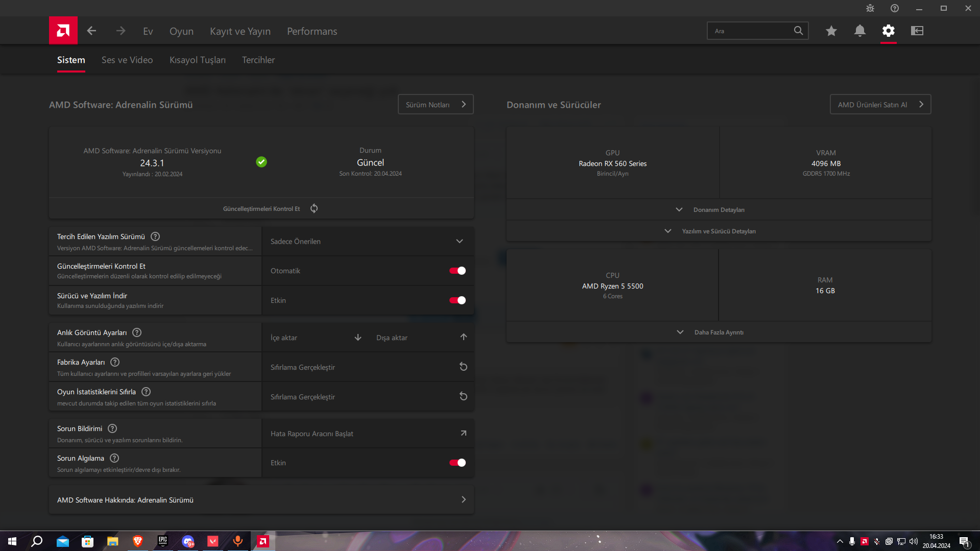This screenshot has width=980, height=551.
Task: Switch to Ses ve Video tab
Action: coord(127,60)
